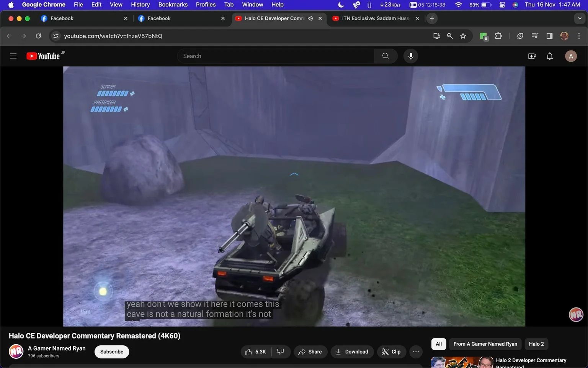Select the Halo 2 filter chip
Image resolution: width=588 pixels, height=368 pixels.
(x=536, y=344)
